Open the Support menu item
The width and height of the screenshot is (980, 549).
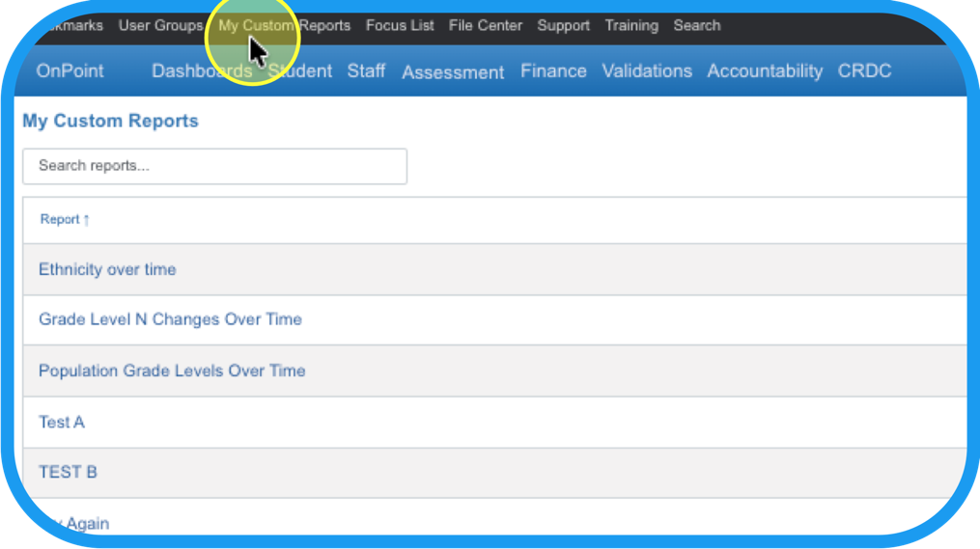563,26
